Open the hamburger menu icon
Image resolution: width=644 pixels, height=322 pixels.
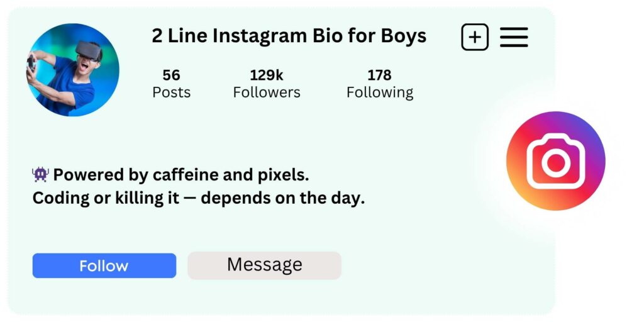514,38
